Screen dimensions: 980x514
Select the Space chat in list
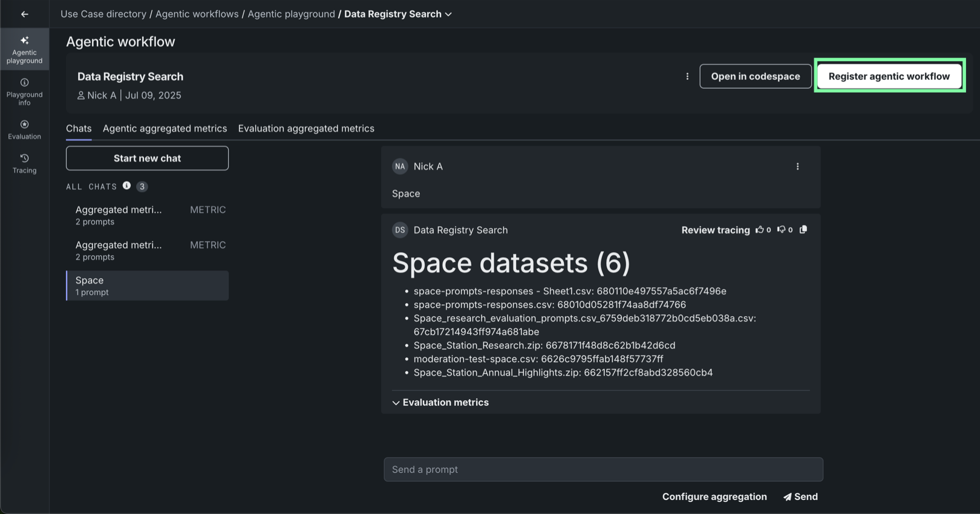click(147, 285)
